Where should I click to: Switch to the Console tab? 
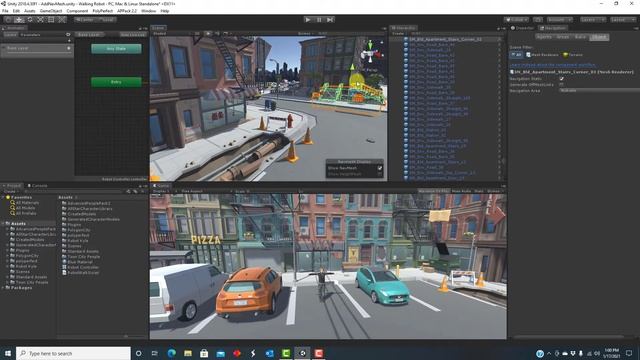[x=37, y=186]
